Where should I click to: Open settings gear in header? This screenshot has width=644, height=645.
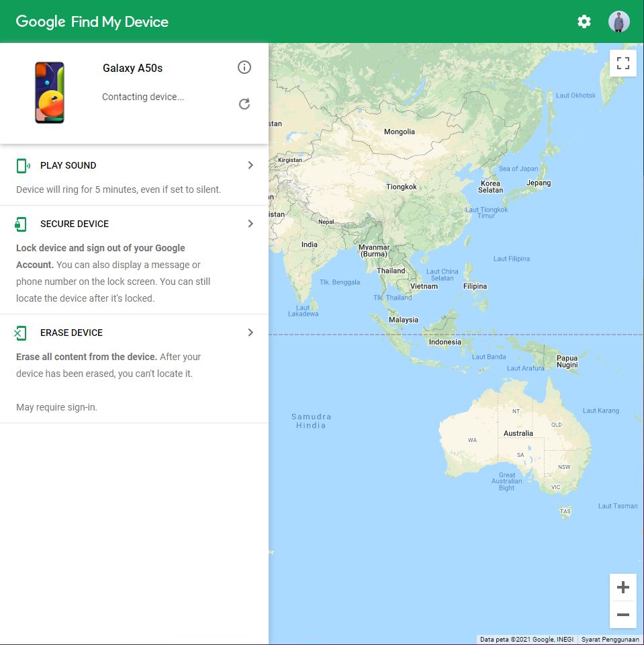(584, 21)
